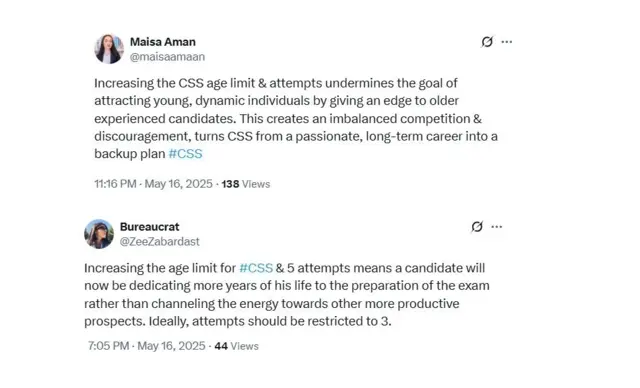Click the Maisa Aman display name
The image size is (640, 388).
[163, 42]
